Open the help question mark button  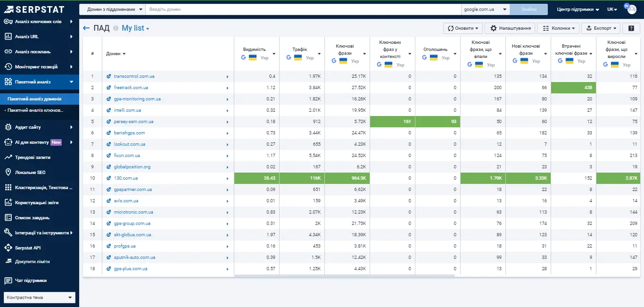click(631, 28)
